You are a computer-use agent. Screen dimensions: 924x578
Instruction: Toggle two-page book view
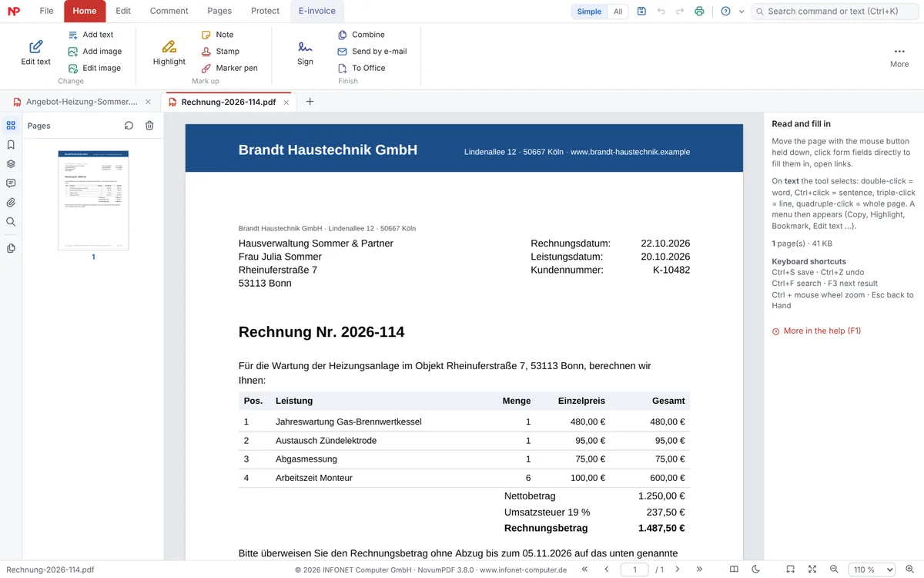click(734, 570)
